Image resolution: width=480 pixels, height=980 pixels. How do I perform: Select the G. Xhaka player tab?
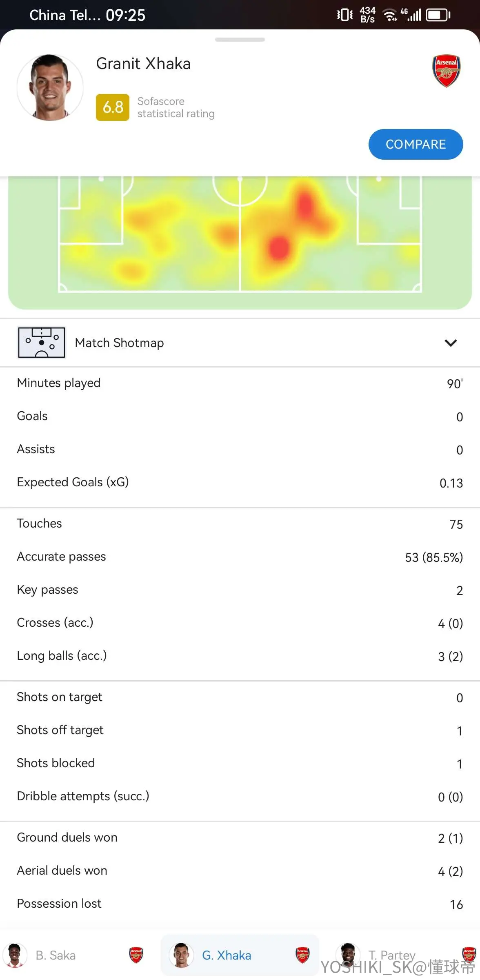click(x=240, y=955)
